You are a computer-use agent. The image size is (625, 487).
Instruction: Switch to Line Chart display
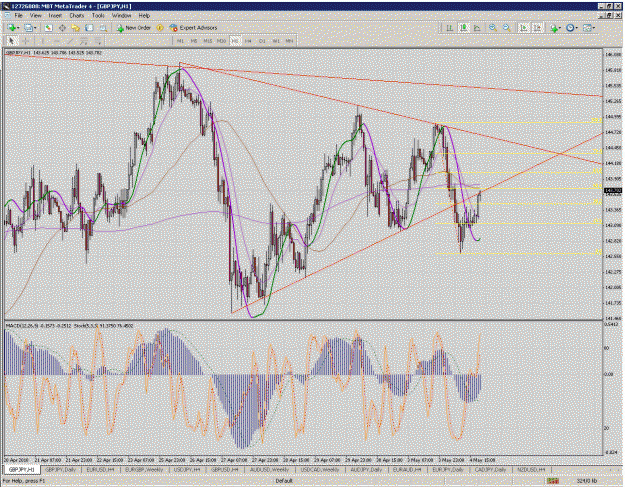coord(477,27)
